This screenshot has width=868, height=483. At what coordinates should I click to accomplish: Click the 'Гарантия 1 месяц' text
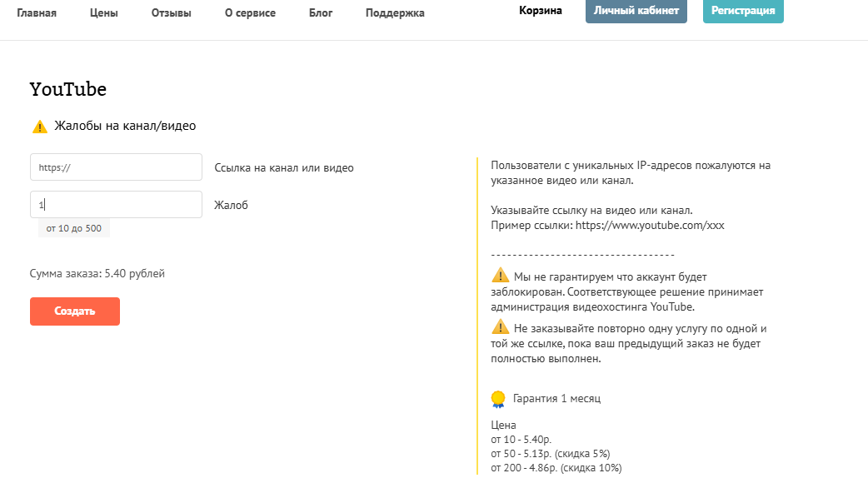[x=557, y=398]
